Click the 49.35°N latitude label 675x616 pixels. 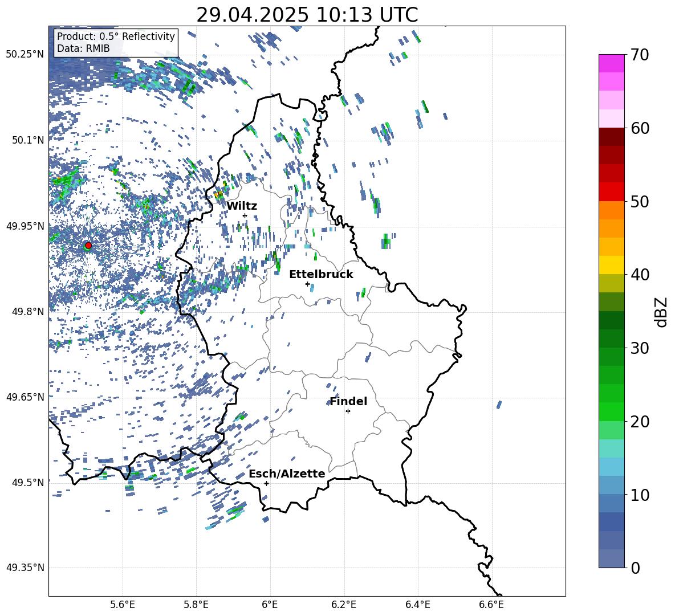pos(25,568)
